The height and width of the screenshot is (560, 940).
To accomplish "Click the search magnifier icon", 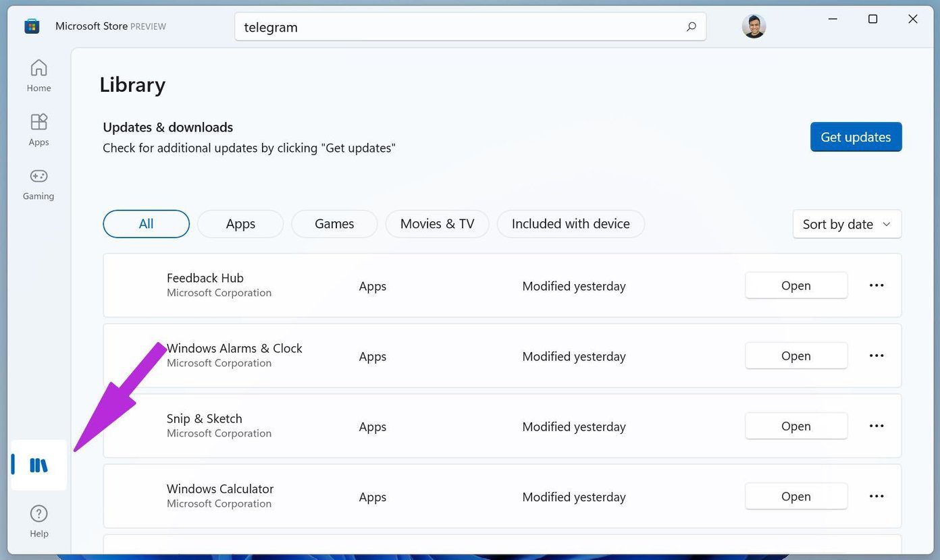I will 691,27.
